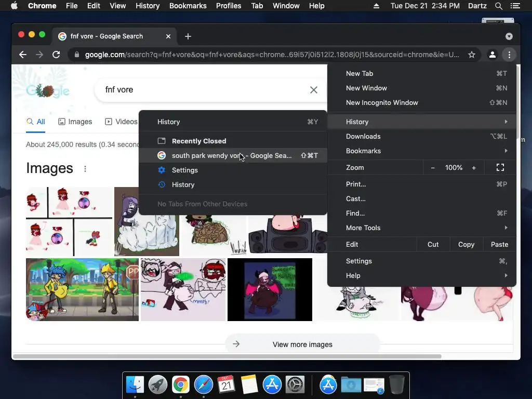Click the Dartz user name in menu bar

pyautogui.click(x=477, y=6)
